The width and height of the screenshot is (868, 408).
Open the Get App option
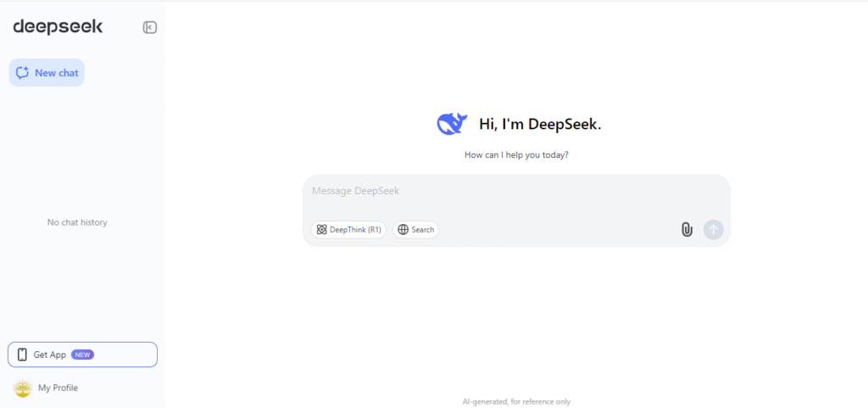coord(82,355)
